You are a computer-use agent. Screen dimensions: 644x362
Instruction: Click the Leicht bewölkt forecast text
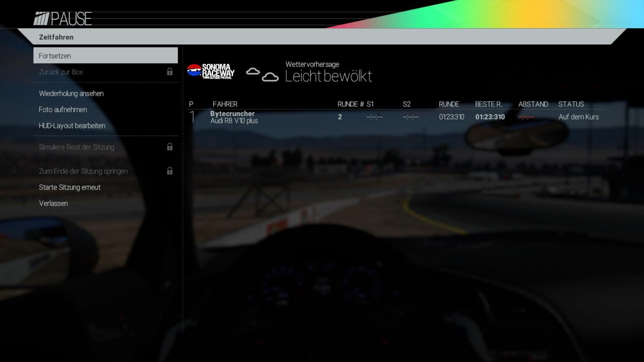tap(328, 76)
